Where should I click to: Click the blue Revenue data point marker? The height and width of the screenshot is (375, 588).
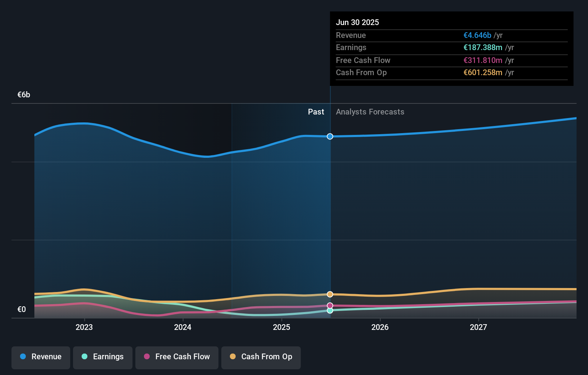pos(329,136)
